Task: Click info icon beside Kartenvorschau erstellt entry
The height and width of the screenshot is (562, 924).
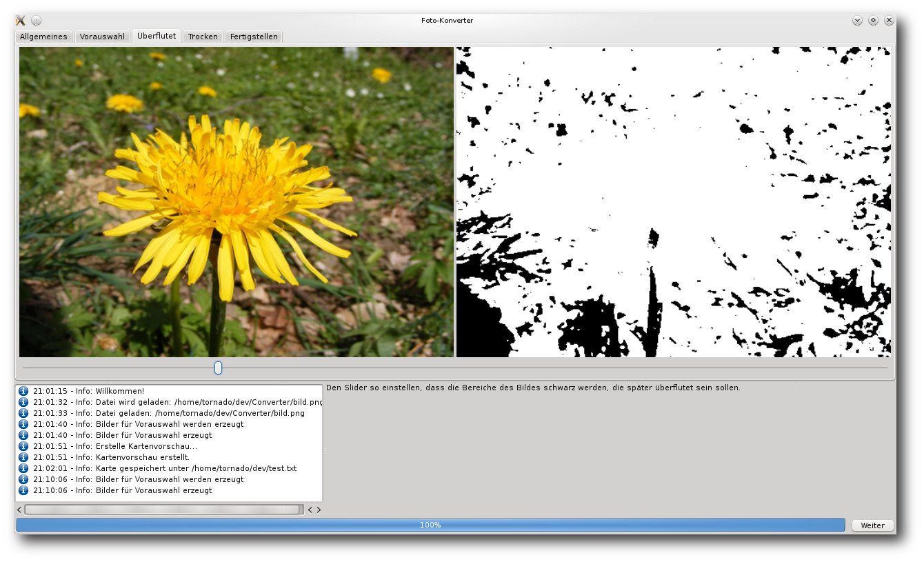Action: click(23, 457)
